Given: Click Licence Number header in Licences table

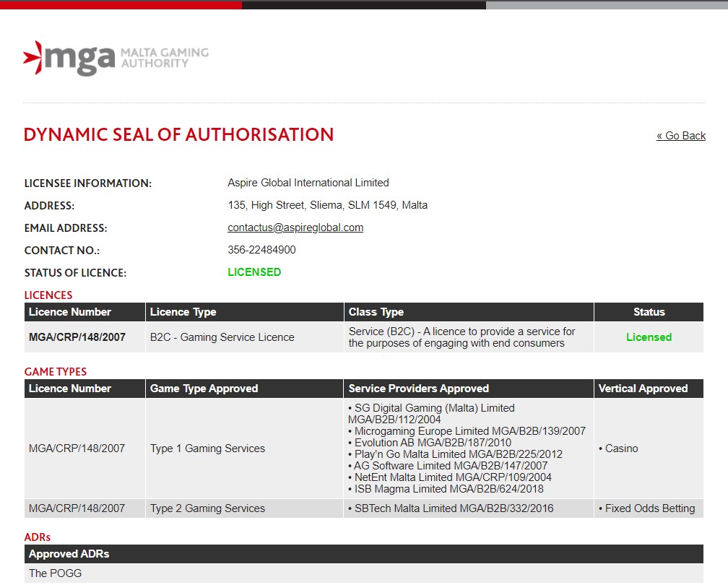Looking at the screenshot, I should click(84, 312).
